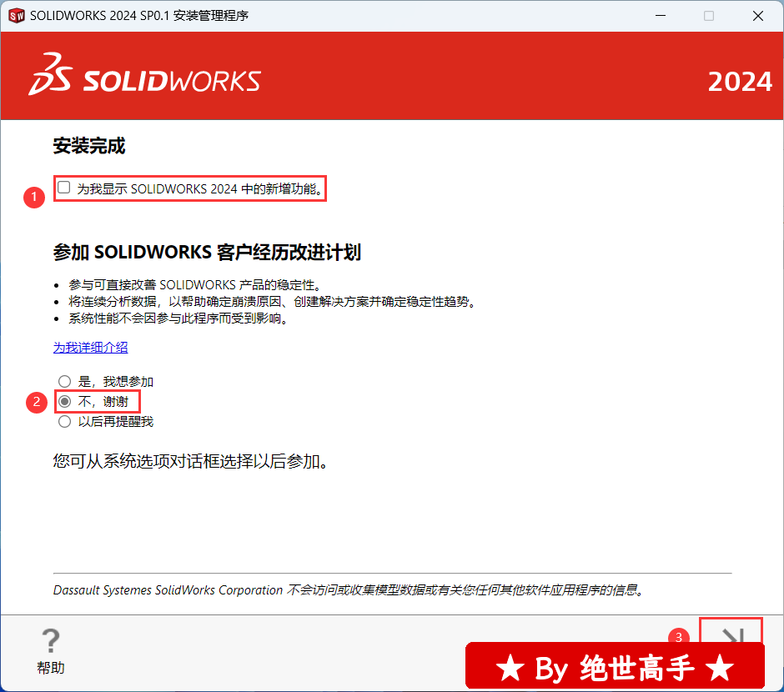Click the 2024 year label in banner
784x692 pixels.
[740, 82]
